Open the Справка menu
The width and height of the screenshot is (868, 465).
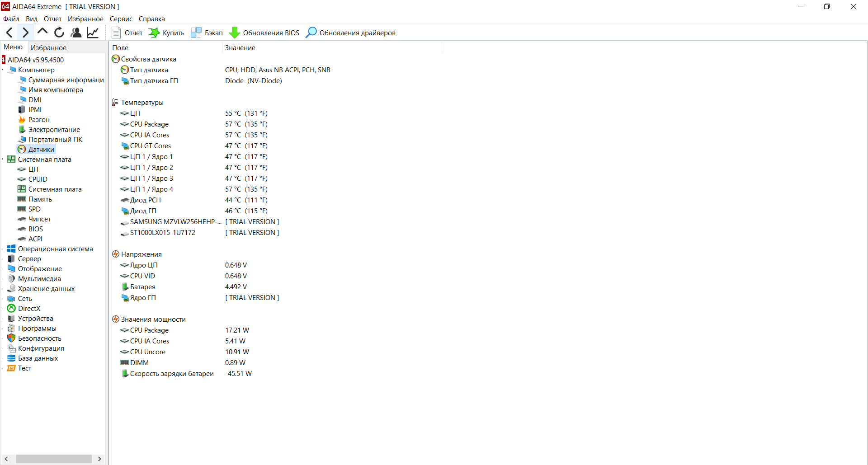coord(152,19)
